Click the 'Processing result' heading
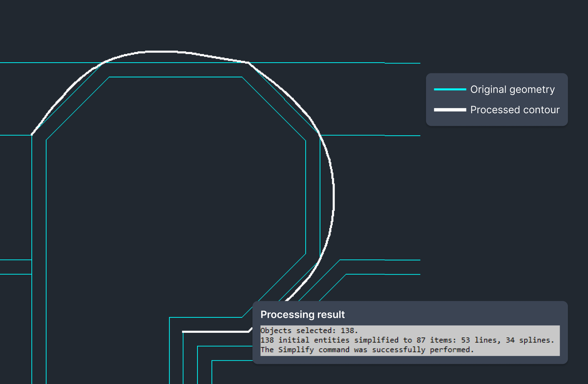588x384 pixels. [302, 314]
